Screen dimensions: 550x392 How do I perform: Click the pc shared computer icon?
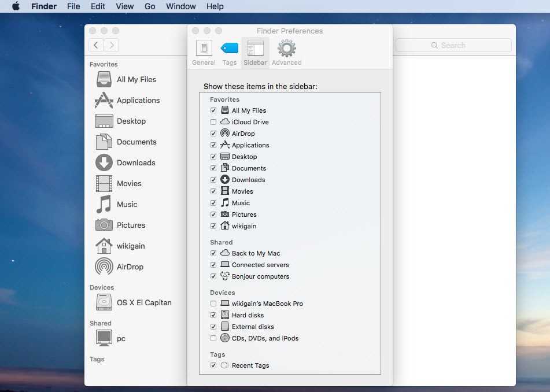tap(104, 338)
